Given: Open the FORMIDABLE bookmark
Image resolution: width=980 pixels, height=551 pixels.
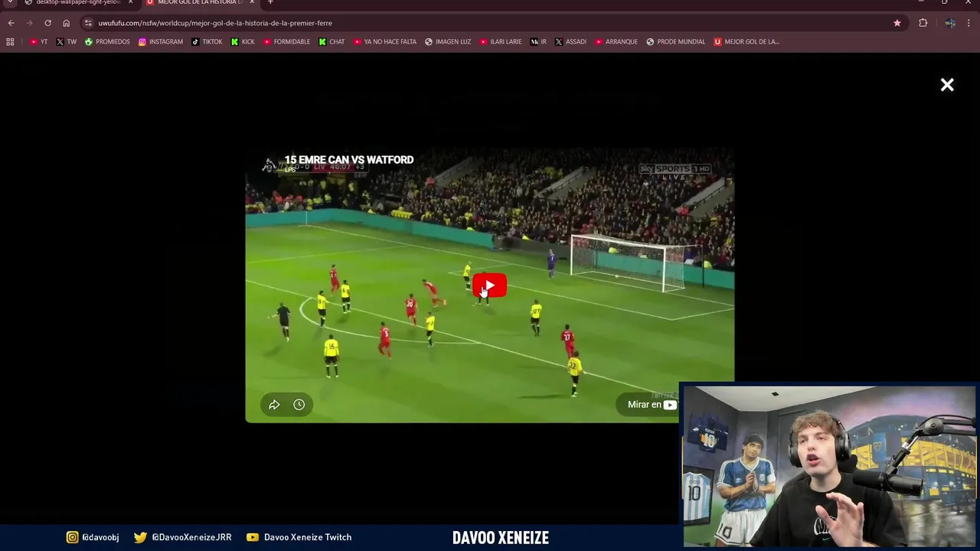Looking at the screenshot, I should point(286,42).
